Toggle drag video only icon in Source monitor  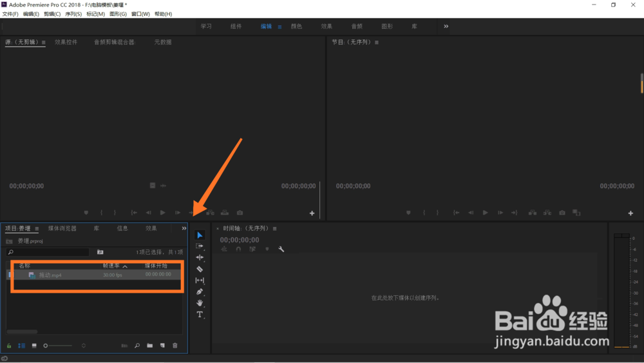(153, 186)
